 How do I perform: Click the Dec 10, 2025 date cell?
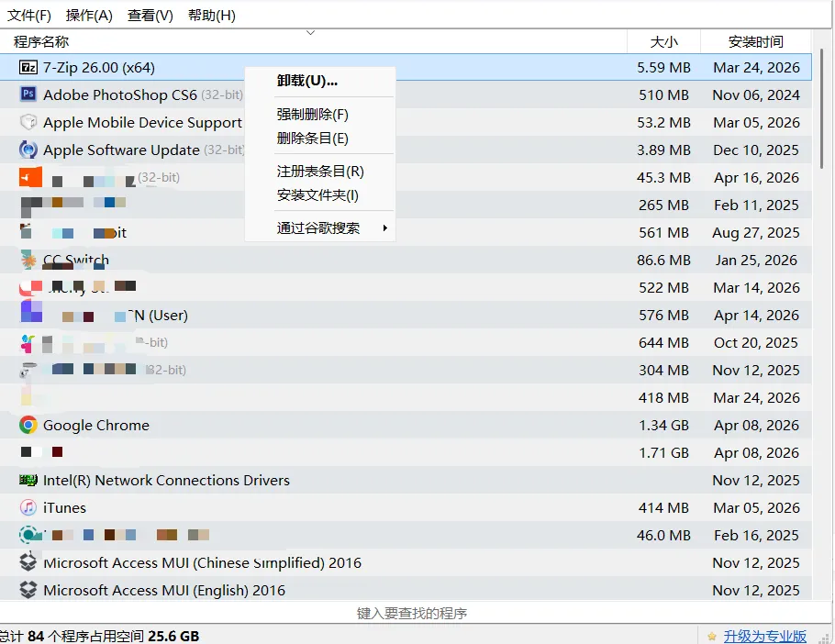point(756,150)
